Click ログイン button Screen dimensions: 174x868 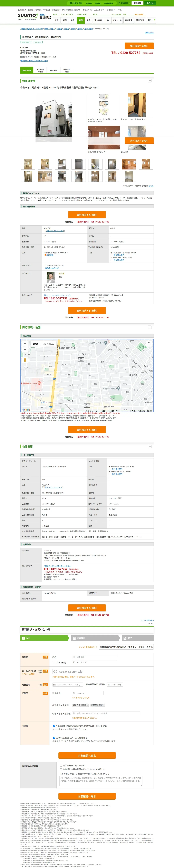pos(150,3)
